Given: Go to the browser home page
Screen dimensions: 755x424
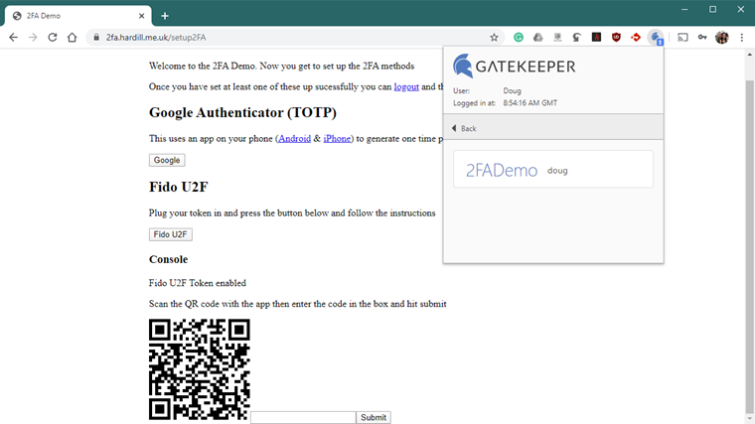Looking at the screenshot, I should [72, 38].
